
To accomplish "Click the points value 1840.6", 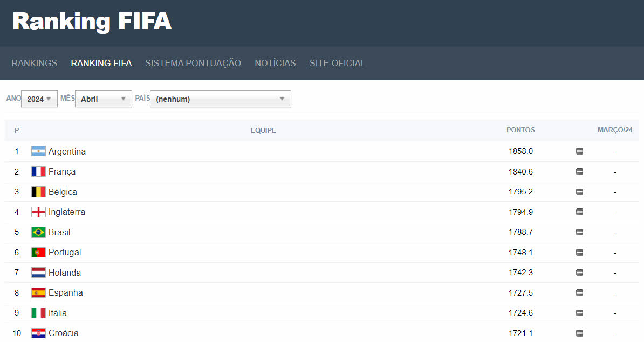I will point(520,171).
